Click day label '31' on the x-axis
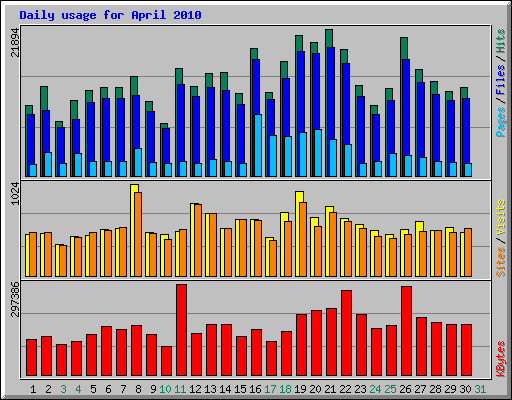The image size is (512, 400). (480, 389)
